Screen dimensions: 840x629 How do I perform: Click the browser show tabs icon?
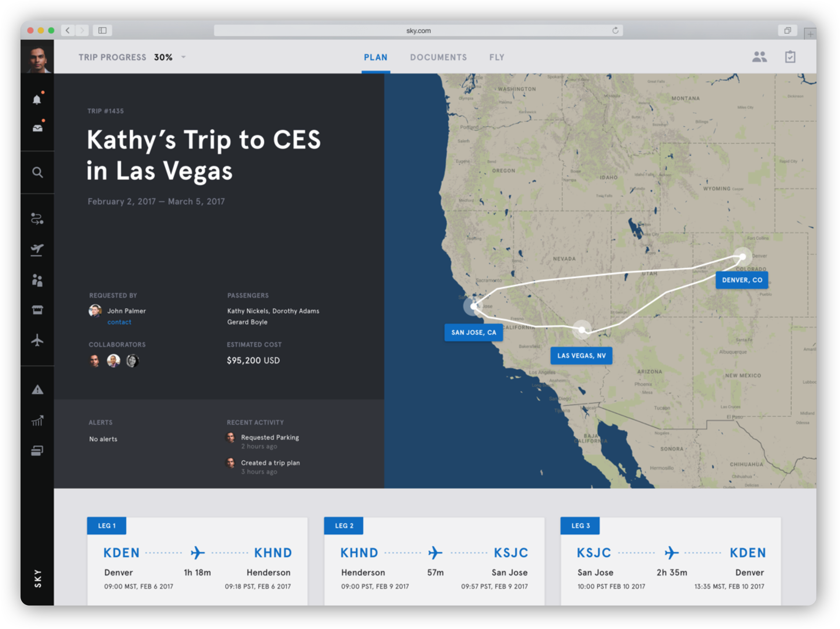788,30
